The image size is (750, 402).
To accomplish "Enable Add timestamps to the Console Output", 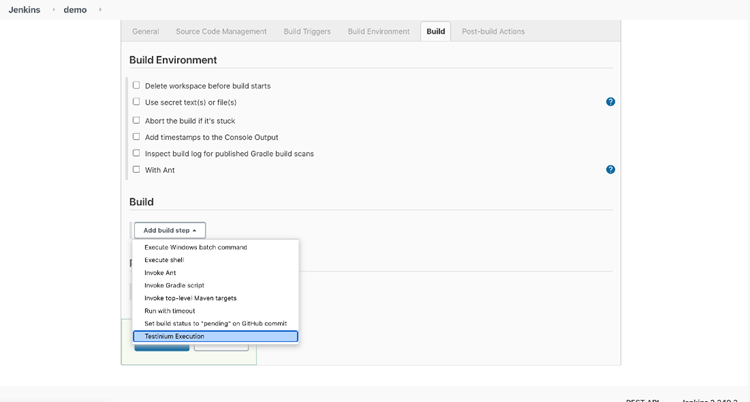I will (136, 136).
